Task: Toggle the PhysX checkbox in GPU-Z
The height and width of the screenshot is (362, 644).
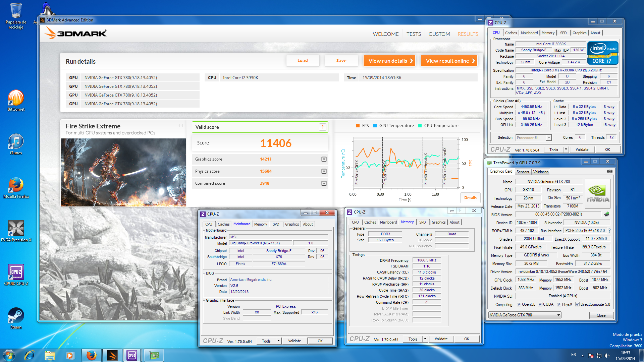Action: tap(559, 304)
